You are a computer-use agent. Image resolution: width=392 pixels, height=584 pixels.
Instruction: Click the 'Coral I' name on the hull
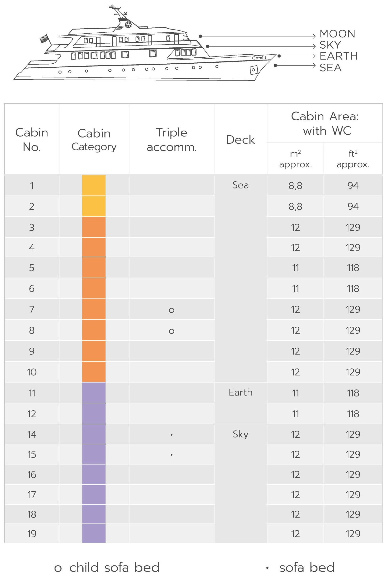[259, 58]
